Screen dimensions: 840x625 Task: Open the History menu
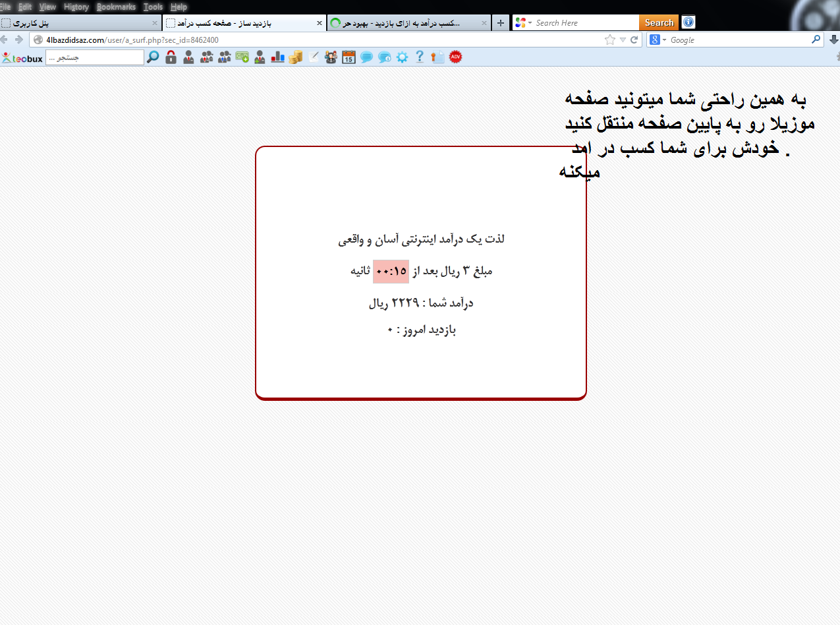click(76, 7)
